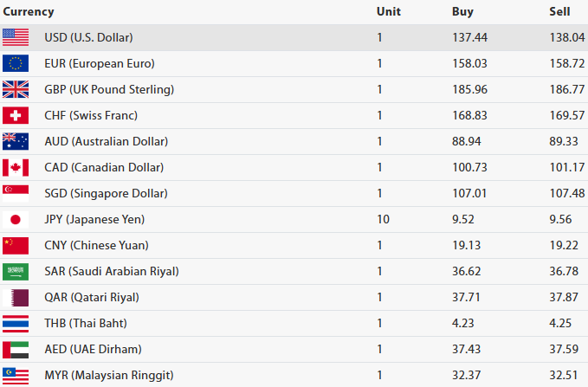
Task: Select the USD (U.S. Dollar) label
Action: pos(88,37)
